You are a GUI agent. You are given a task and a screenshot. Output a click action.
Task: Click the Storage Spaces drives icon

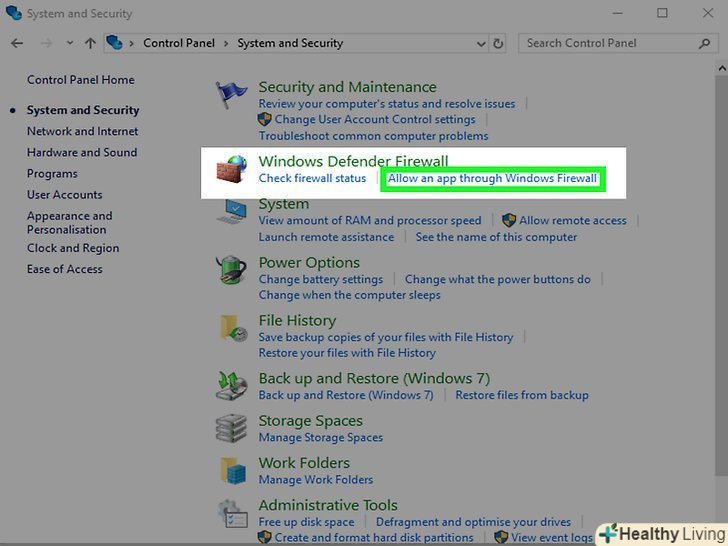click(x=231, y=428)
